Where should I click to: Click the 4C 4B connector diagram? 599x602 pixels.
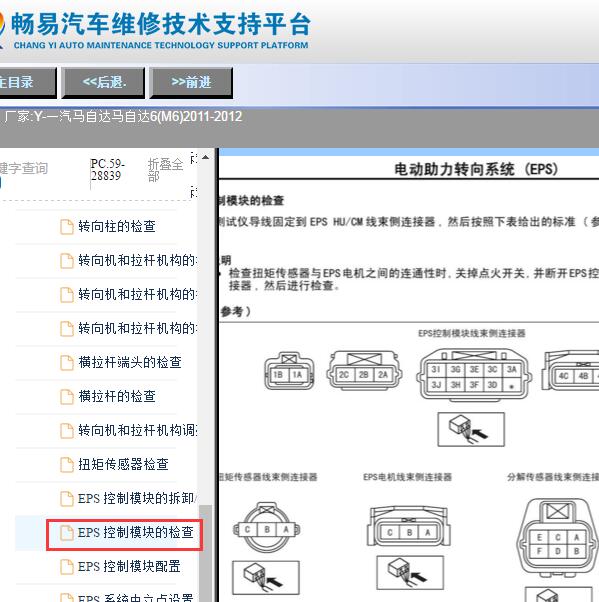pos(570,370)
